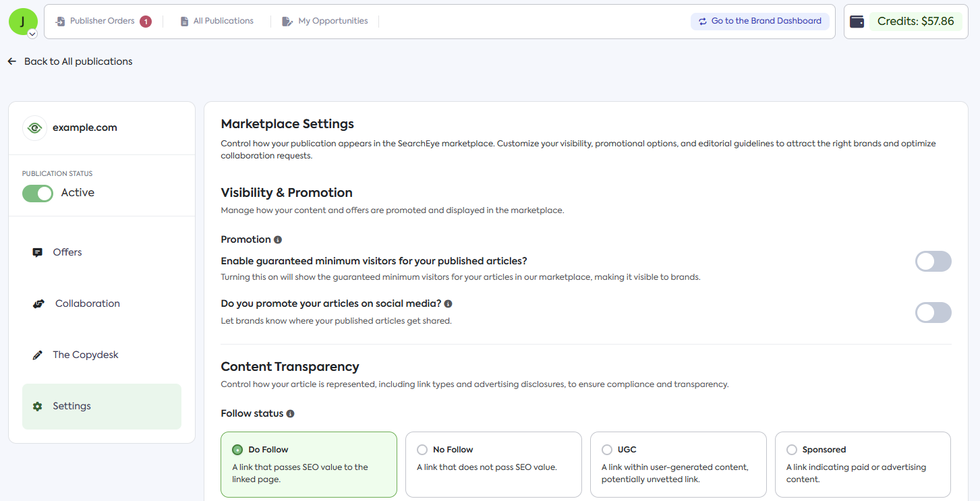
Task: Open the Offers sidebar section
Action: (x=67, y=252)
